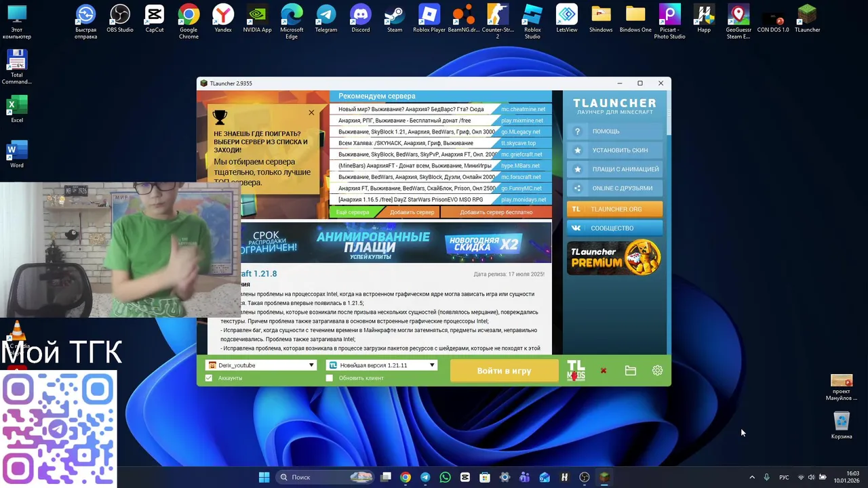Open Yandex desktop icon
The height and width of the screenshot is (488, 868).
click(223, 19)
